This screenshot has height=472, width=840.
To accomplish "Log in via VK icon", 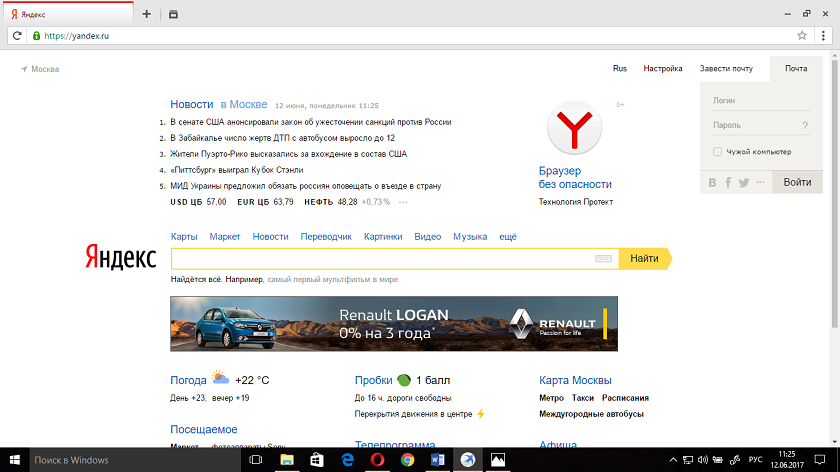I will click(x=712, y=183).
